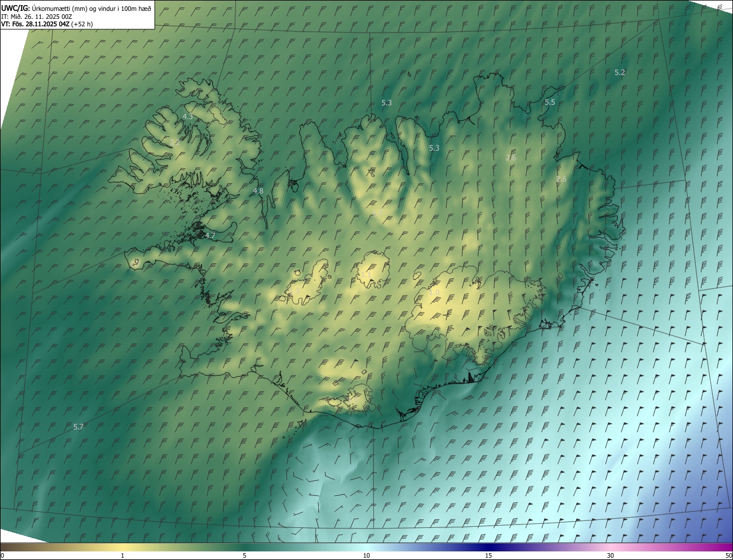Click the 15 tick on the color scale

488,555
